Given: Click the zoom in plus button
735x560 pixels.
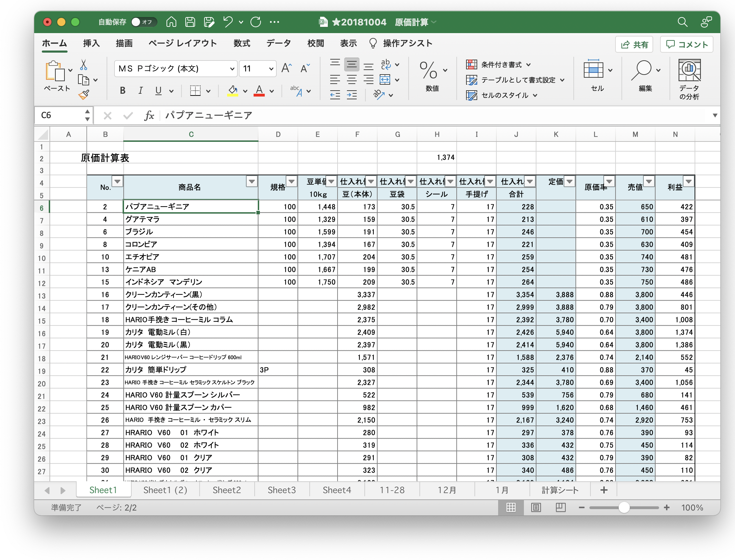Looking at the screenshot, I should tap(667, 507).
